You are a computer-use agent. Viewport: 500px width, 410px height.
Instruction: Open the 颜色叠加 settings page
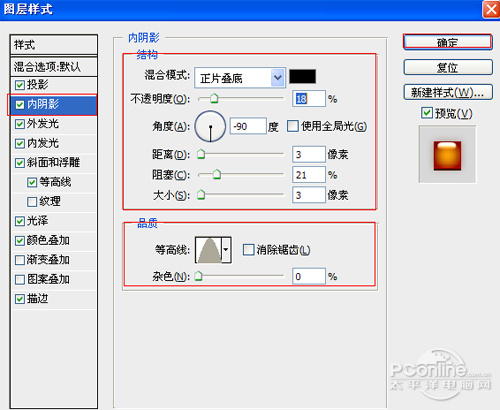[48, 240]
